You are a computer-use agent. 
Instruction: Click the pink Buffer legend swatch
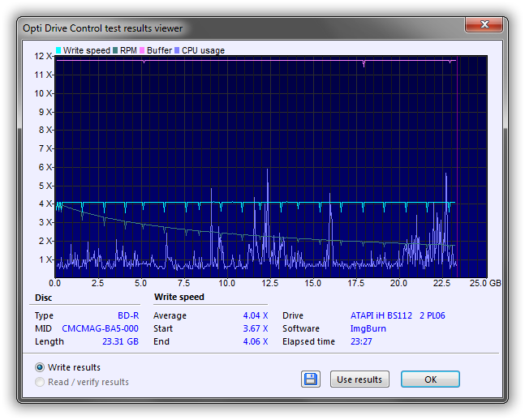(142, 50)
